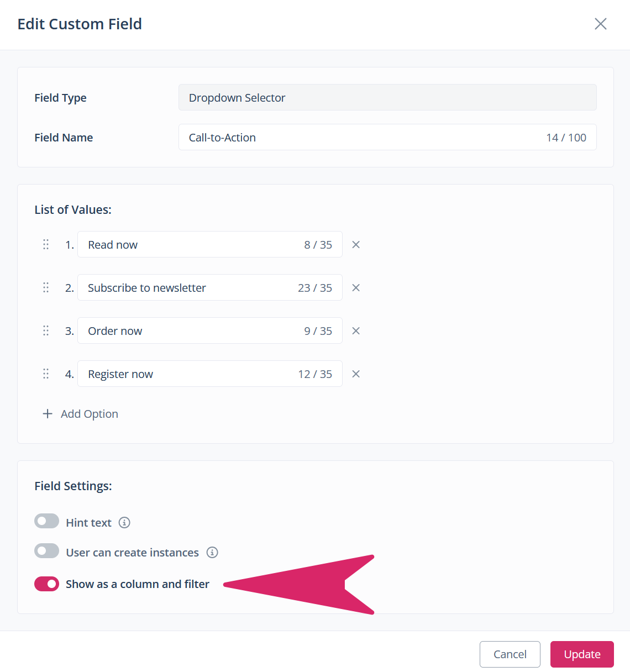The width and height of the screenshot is (630, 672).
Task: Click Add Option to add value
Action: (81, 414)
